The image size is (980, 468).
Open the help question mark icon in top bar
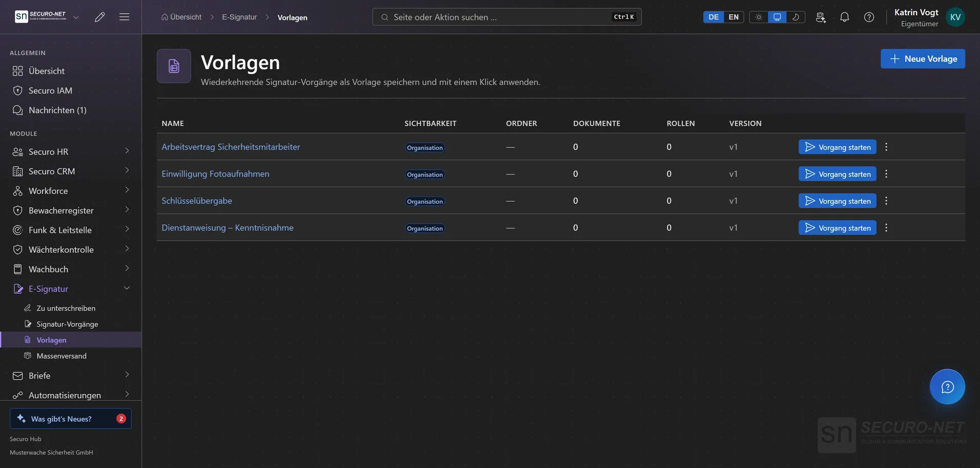coord(869,17)
